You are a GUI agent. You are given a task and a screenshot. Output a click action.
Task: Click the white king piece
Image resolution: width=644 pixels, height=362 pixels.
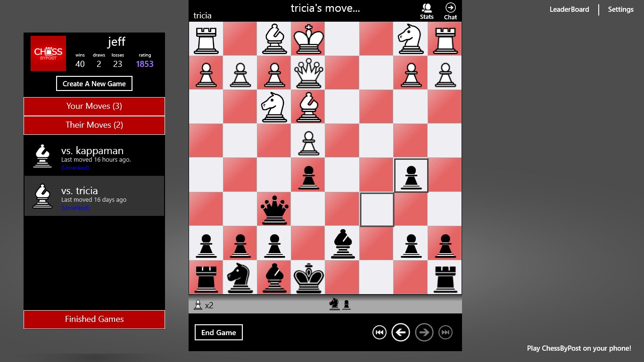309,39
